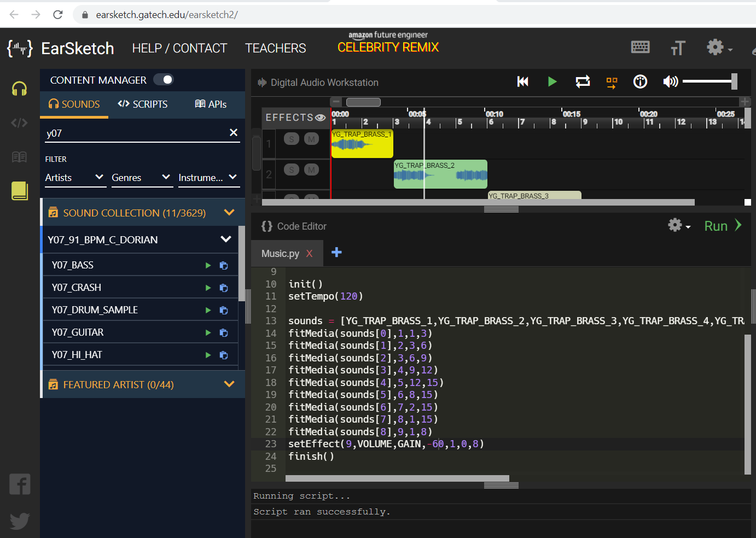Add a new script tab
Viewport: 756px width, 538px height.
336,252
